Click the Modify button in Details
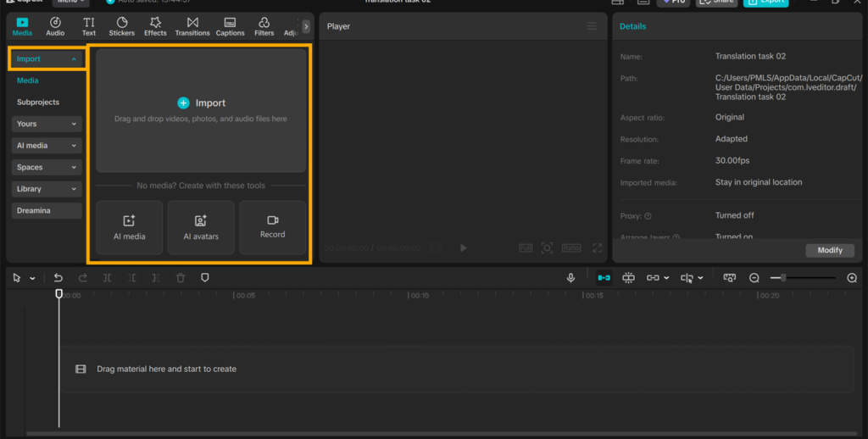868x439 pixels. 829,250
